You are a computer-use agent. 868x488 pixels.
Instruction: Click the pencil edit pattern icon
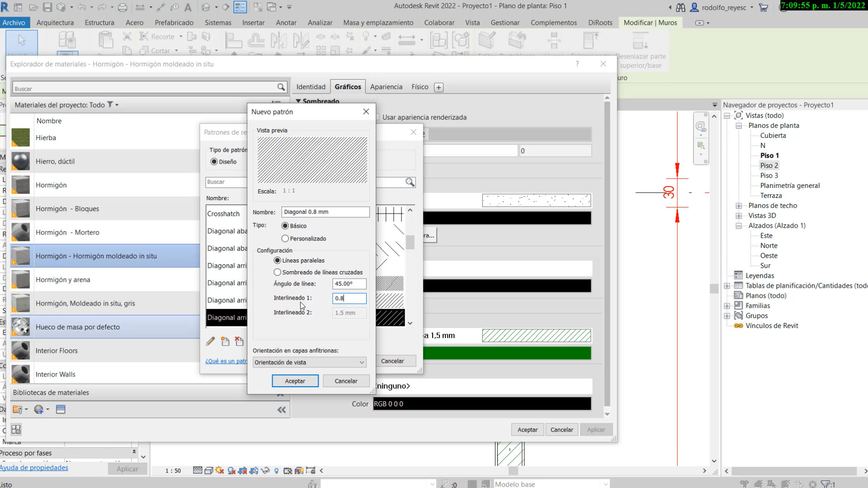click(210, 342)
